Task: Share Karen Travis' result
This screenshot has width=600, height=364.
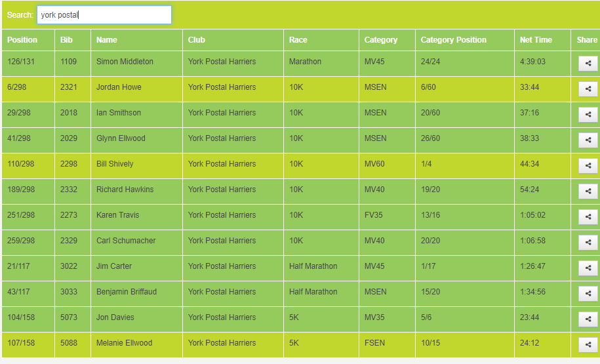Action: point(588,217)
